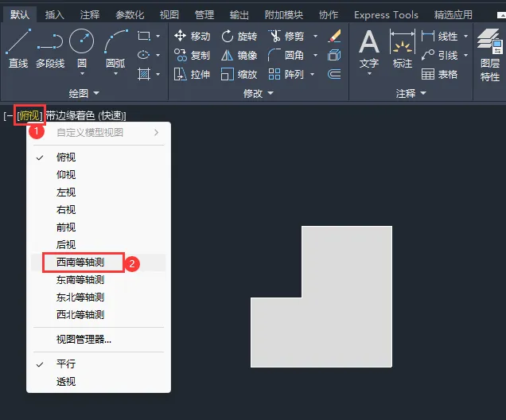Expand the Array (阵列) dropdown arrow
This screenshot has height=420, width=506.
[312, 75]
